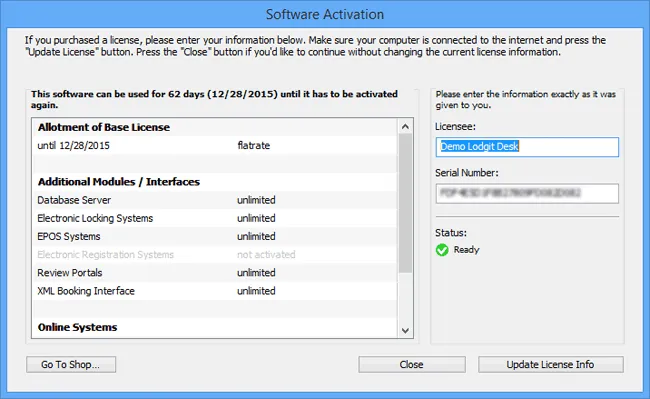Open the shop with Go To Shop button
Image resolution: width=650 pixels, height=399 pixels.
click(71, 365)
